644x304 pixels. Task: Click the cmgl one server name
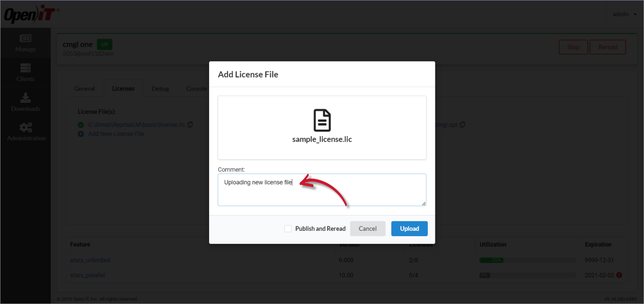click(x=78, y=44)
